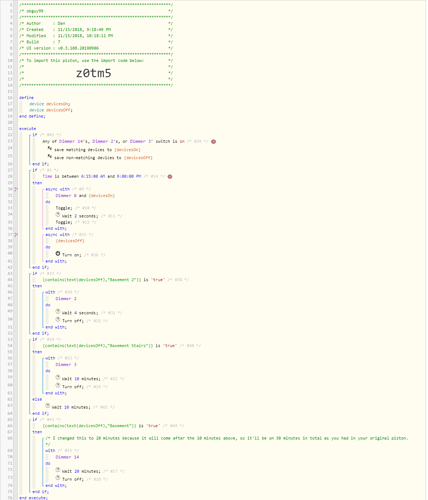Click the async marker on line 37
Viewport: 428px width, 500px height.
[x=16, y=235]
